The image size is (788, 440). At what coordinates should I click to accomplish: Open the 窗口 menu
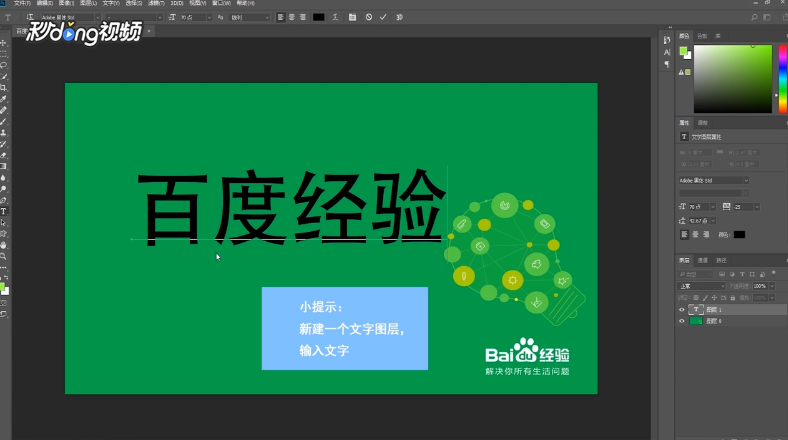(x=221, y=3)
